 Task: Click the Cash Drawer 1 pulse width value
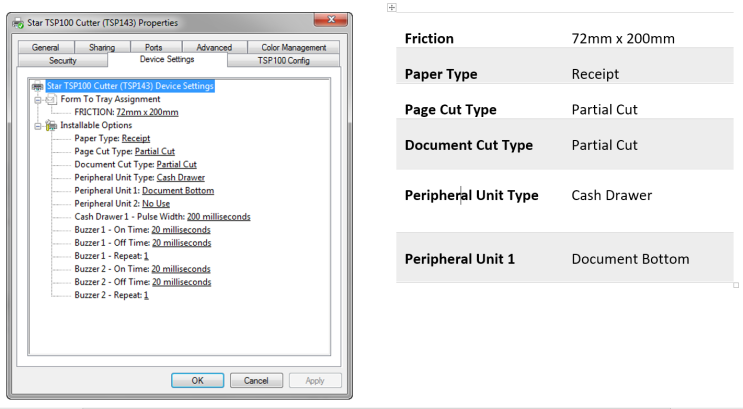[218, 216]
